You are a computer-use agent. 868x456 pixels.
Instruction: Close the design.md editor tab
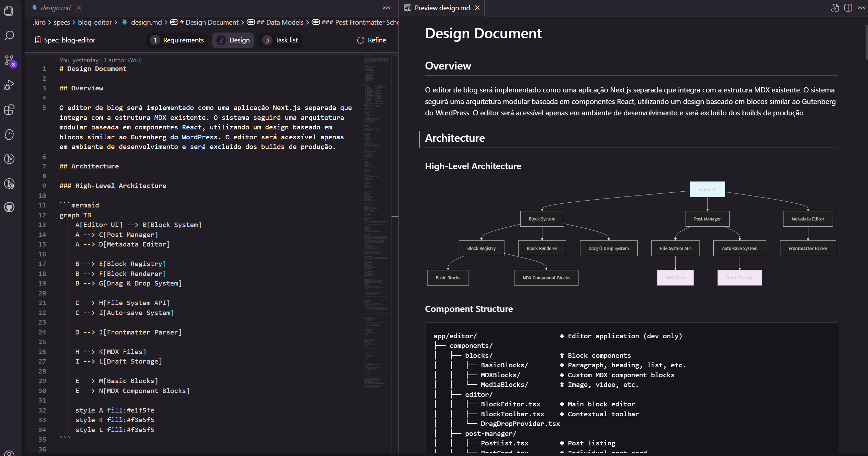pos(79,8)
